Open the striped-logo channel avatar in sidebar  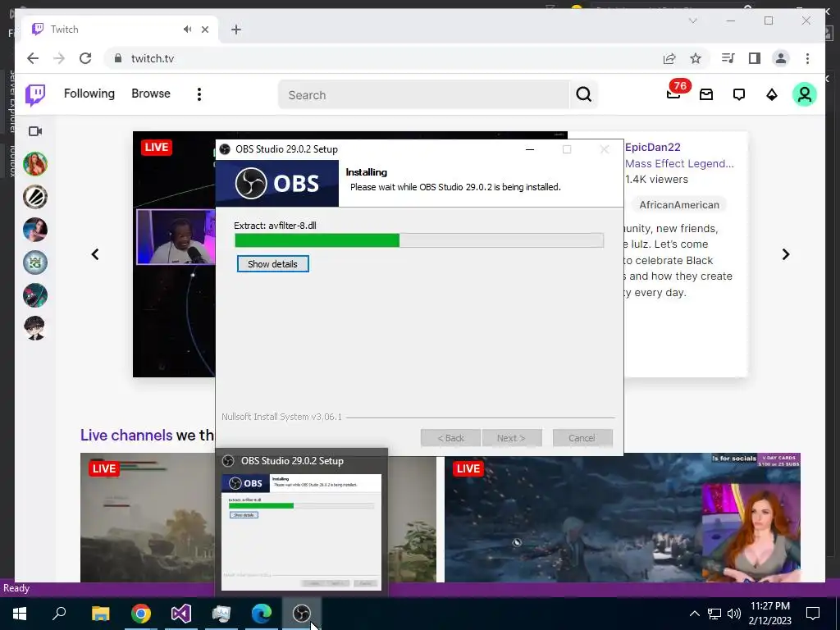[35, 197]
